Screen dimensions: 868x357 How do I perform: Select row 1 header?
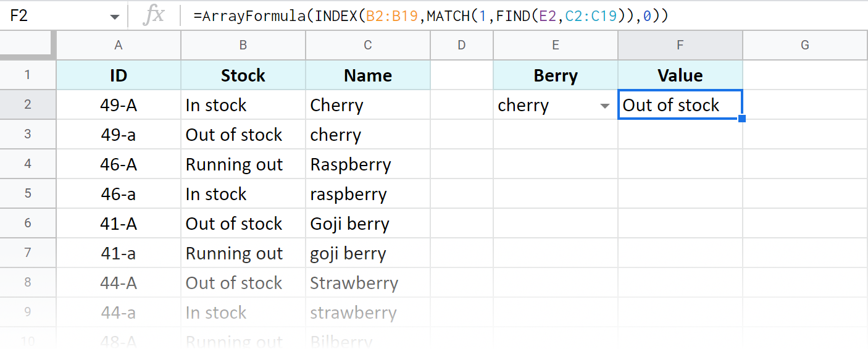(x=28, y=75)
